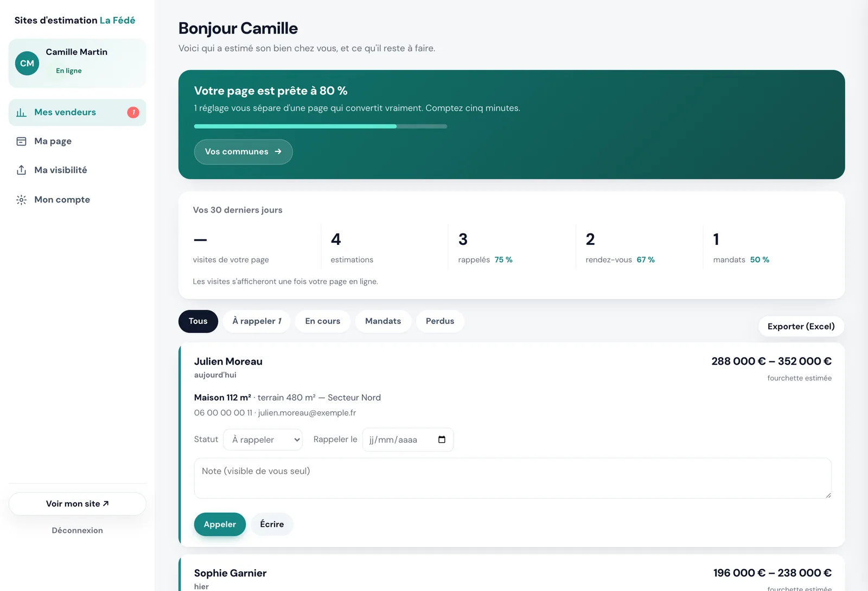868x591 pixels.
Task: Open the Mandats filter tab
Action: [383, 321]
